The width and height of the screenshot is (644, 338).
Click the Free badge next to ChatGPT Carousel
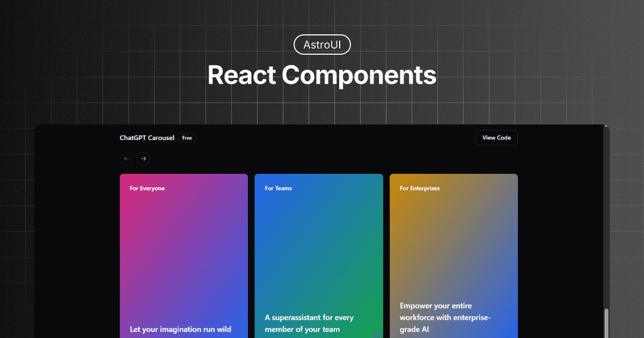pos(187,138)
